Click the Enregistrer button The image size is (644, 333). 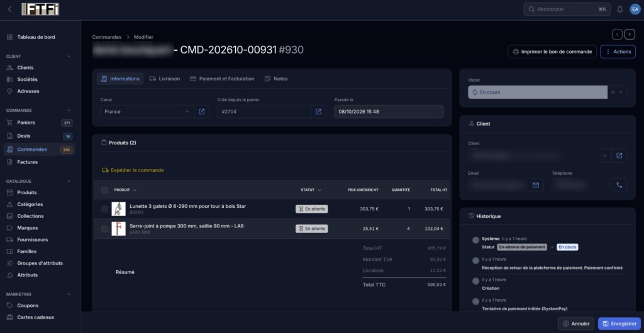619,324
